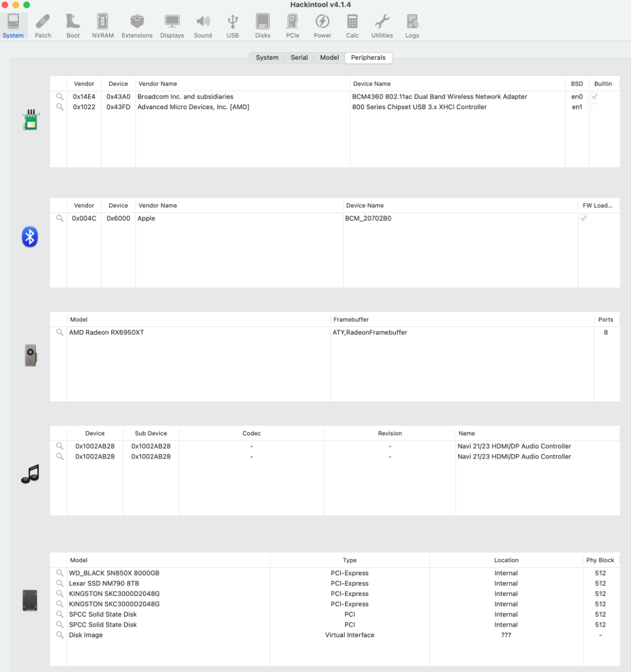631x672 pixels.
Task: Open the Utilities toolbar section
Action: coord(382,26)
